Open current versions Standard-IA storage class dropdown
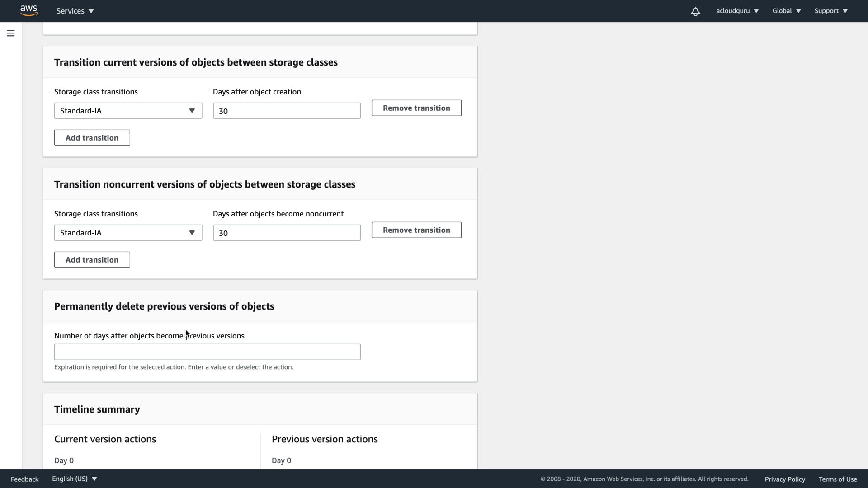The image size is (868, 488). (x=128, y=111)
